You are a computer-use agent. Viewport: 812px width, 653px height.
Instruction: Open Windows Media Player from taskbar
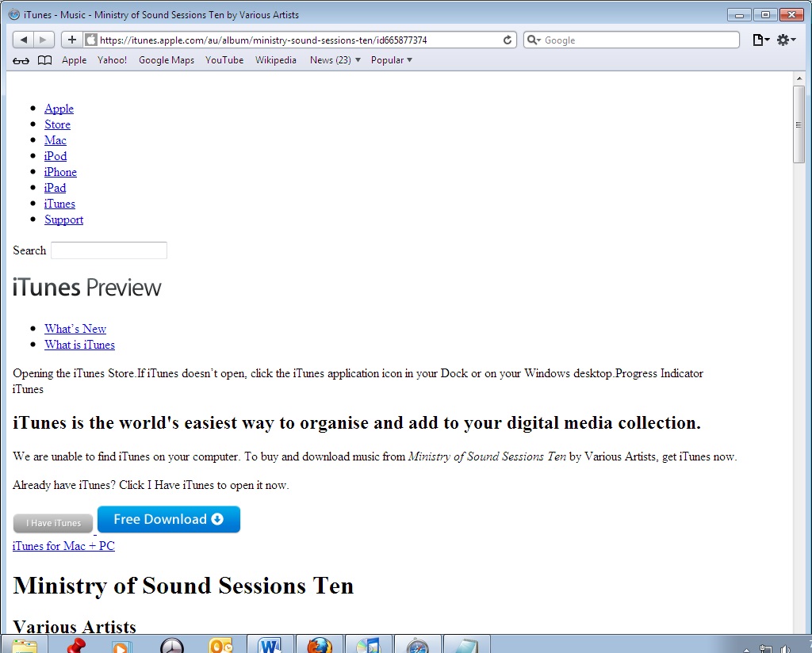(122, 646)
